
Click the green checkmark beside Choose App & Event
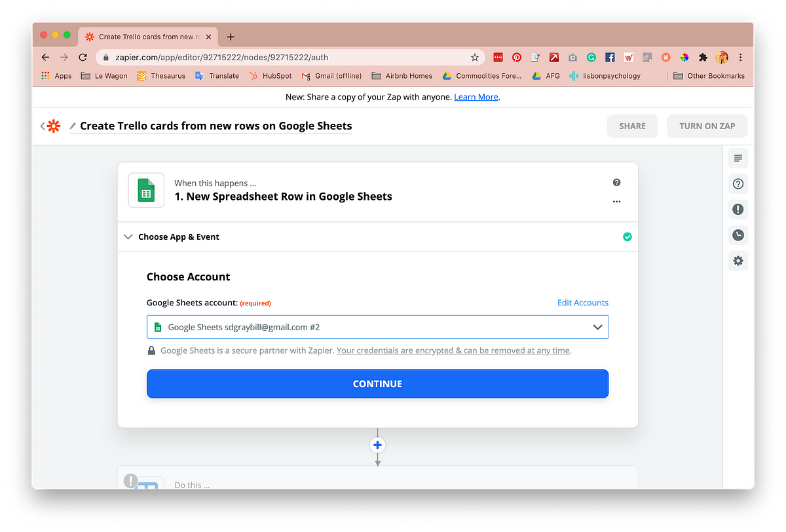[627, 237]
